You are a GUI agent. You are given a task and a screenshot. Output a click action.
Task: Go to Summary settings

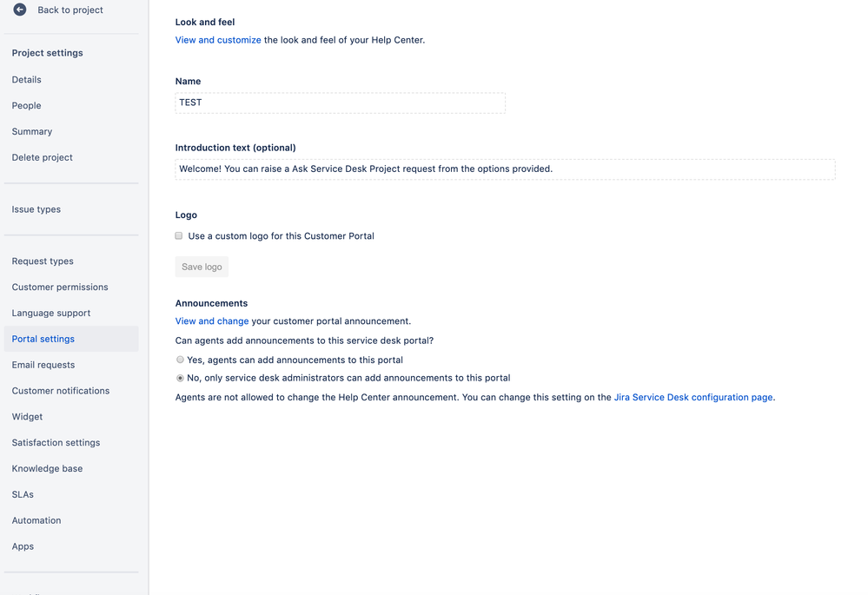(31, 131)
